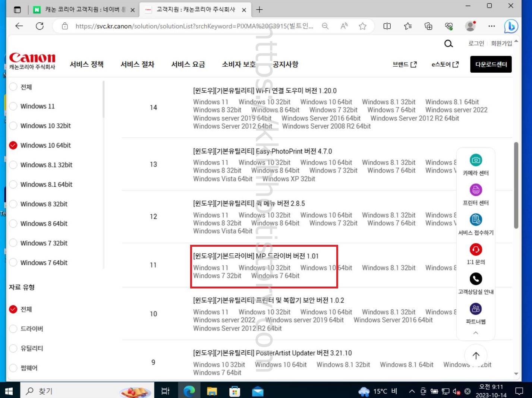This screenshot has height=398, width=532.
Task: Open PosterArtist Updater 버전 3.21.10 entry
Action: point(273,353)
